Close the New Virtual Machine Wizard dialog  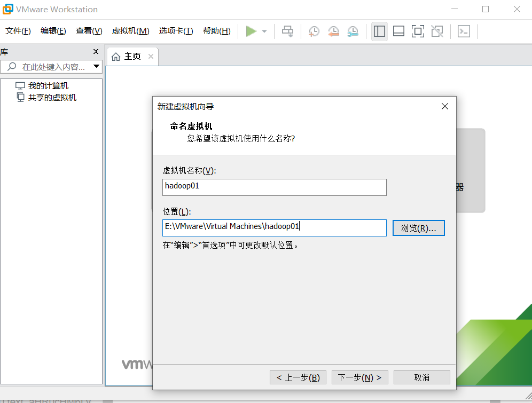tap(445, 106)
